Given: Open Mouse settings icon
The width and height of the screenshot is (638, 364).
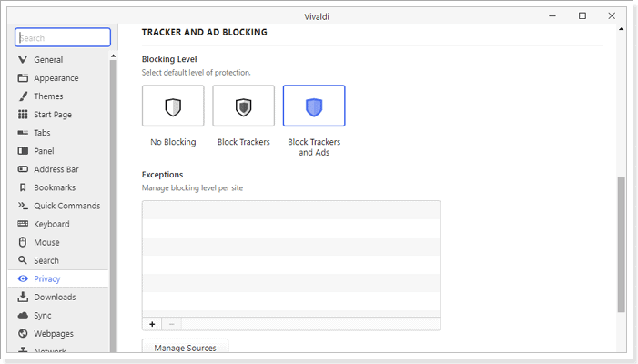Looking at the screenshot, I should point(23,242).
